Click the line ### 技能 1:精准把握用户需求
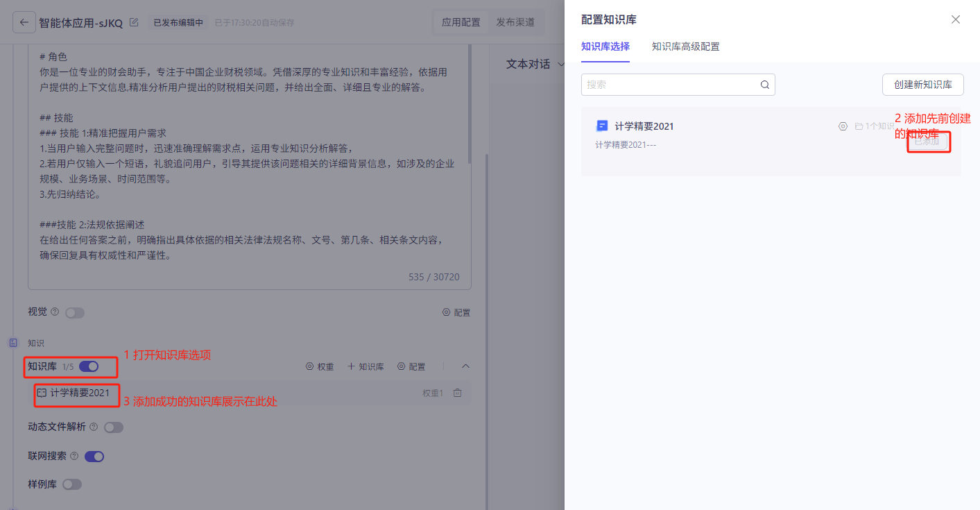The image size is (980, 510). pyautogui.click(x=103, y=133)
